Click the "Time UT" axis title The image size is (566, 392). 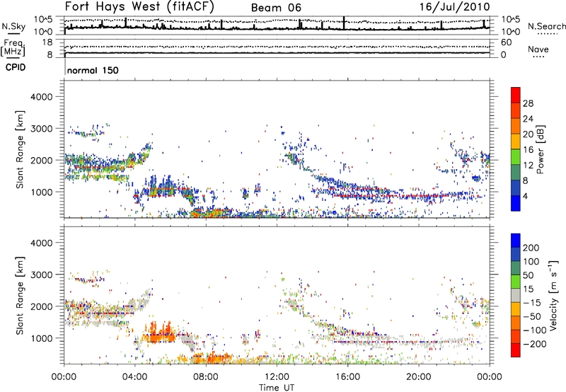click(x=277, y=388)
